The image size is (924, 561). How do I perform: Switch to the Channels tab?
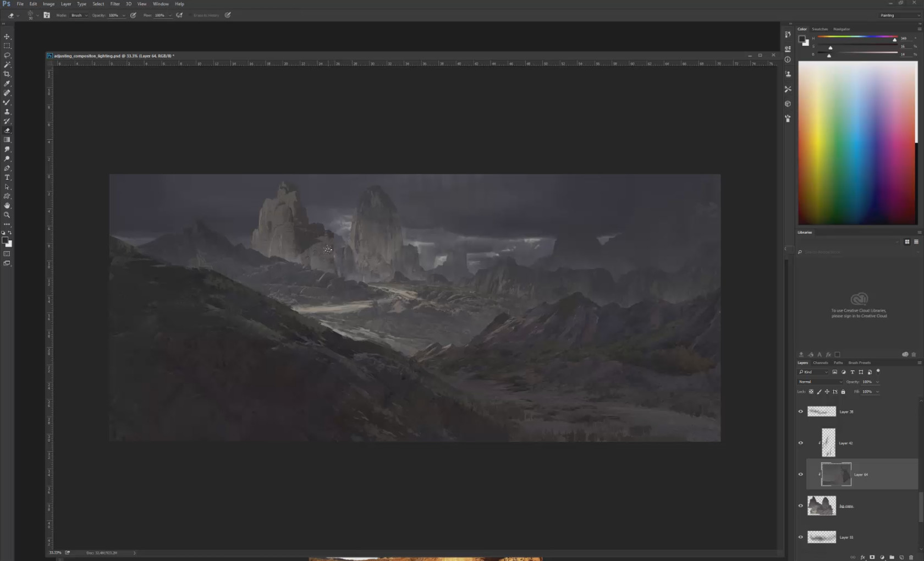(820, 363)
